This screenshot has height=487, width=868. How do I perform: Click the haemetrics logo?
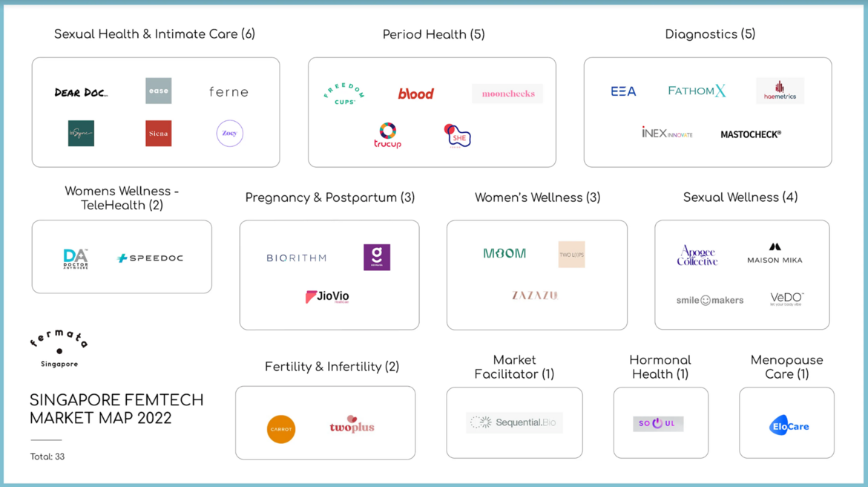[780, 91]
